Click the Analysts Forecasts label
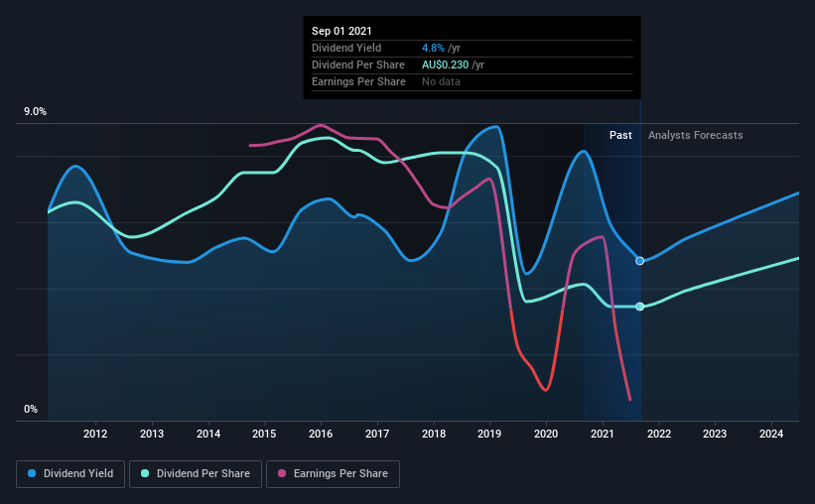 coord(696,135)
